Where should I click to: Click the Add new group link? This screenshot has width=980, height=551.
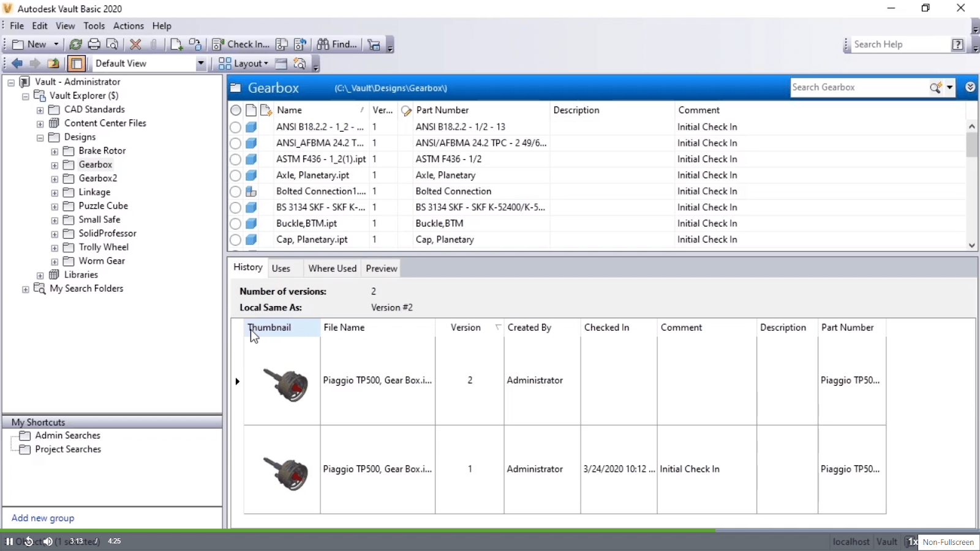pyautogui.click(x=42, y=518)
